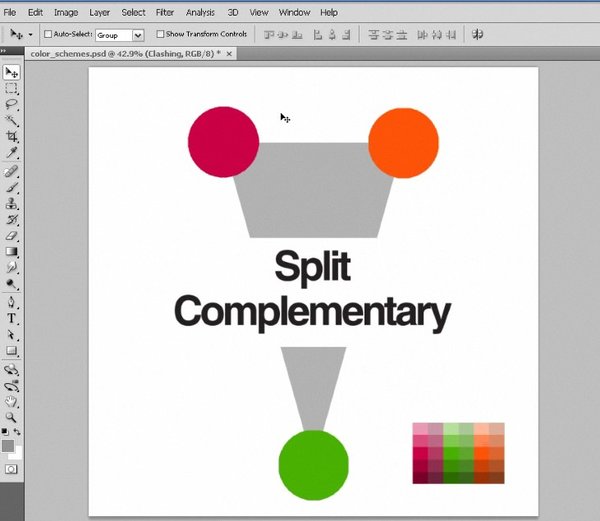The height and width of the screenshot is (521, 600).
Task: Click Align Left Edges icon
Action: click(318, 35)
